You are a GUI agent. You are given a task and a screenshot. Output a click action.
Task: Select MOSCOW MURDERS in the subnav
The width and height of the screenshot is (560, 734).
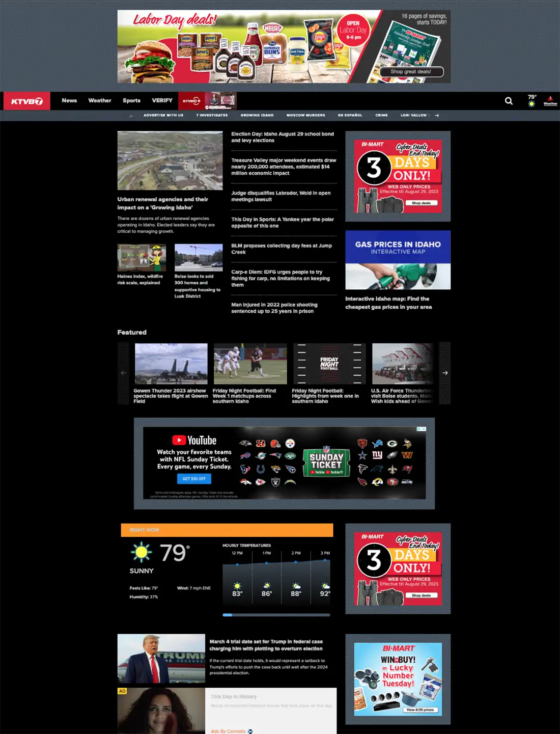point(305,115)
